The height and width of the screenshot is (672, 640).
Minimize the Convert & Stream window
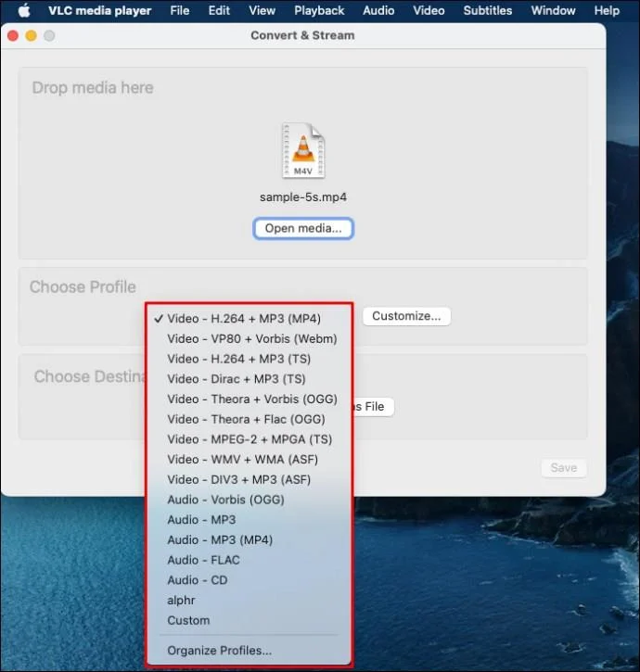[31, 35]
